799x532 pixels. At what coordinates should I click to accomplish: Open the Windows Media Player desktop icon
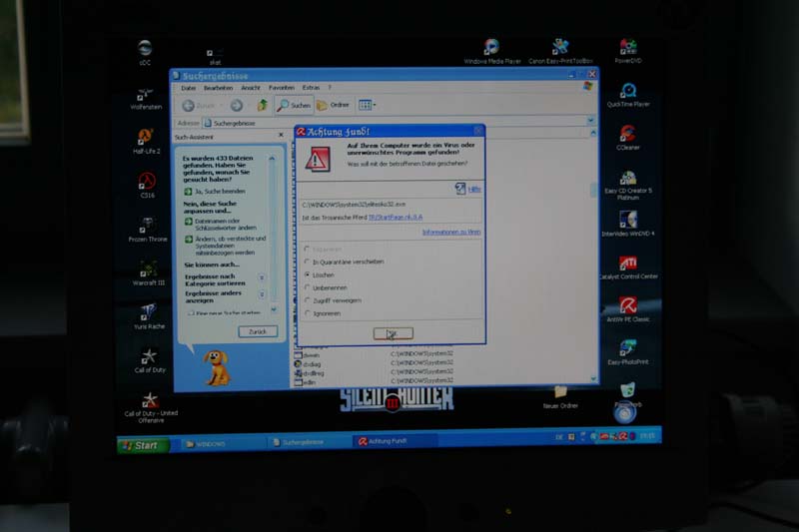pos(491,51)
